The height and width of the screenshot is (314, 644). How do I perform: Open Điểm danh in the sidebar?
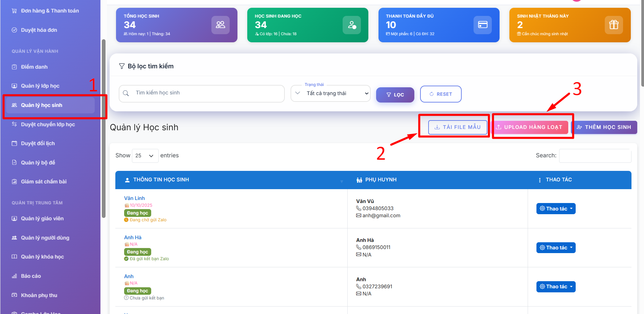34,67
